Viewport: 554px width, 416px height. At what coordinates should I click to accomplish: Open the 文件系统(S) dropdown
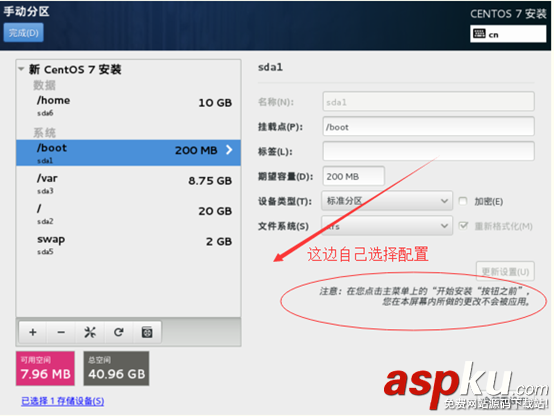coord(387,226)
